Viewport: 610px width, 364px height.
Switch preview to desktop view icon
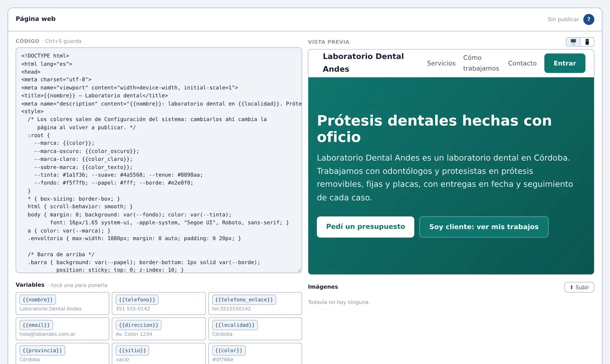(x=573, y=42)
